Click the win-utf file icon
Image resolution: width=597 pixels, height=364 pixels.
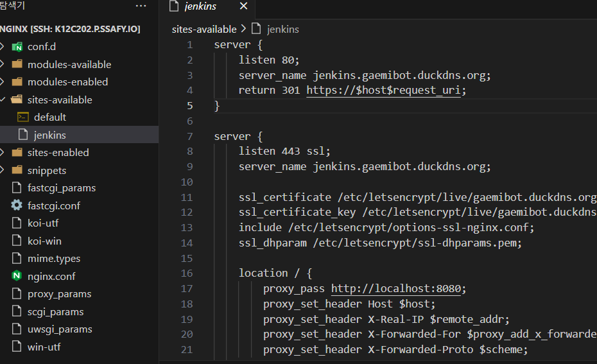tap(17, 347)
